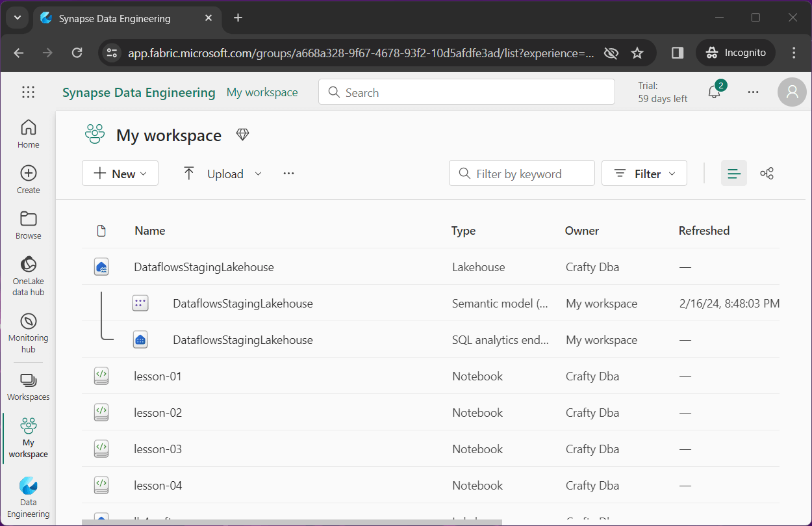Screen dimensions: 812x526
Task: Select list view toggle button
Action: click(734, 174)
